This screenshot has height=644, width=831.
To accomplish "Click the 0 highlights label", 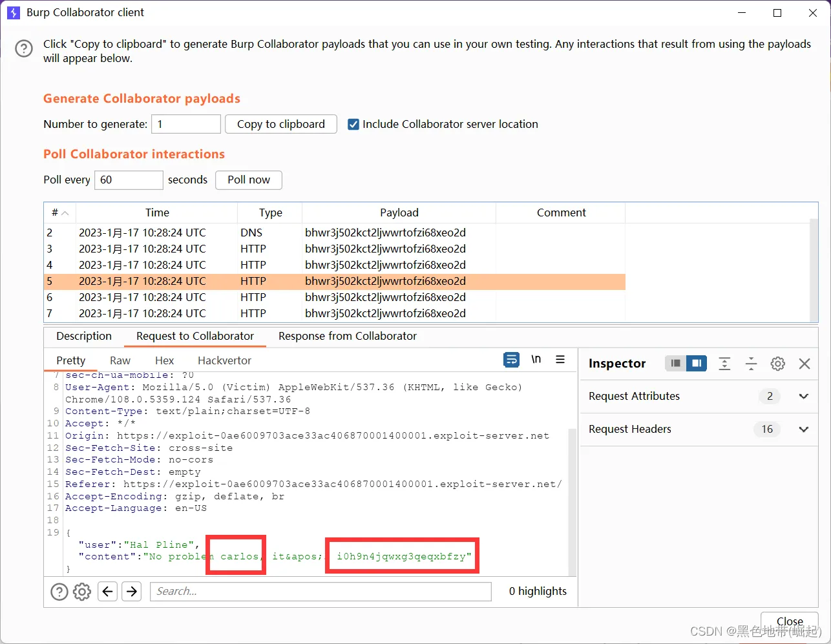I will pos(538,591).
